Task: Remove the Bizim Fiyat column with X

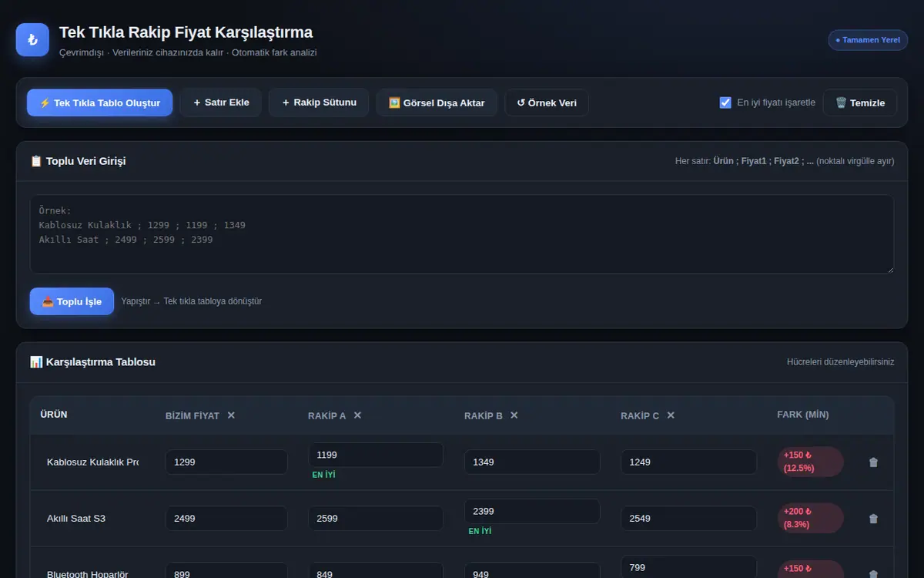Action: tap(231, 415)
